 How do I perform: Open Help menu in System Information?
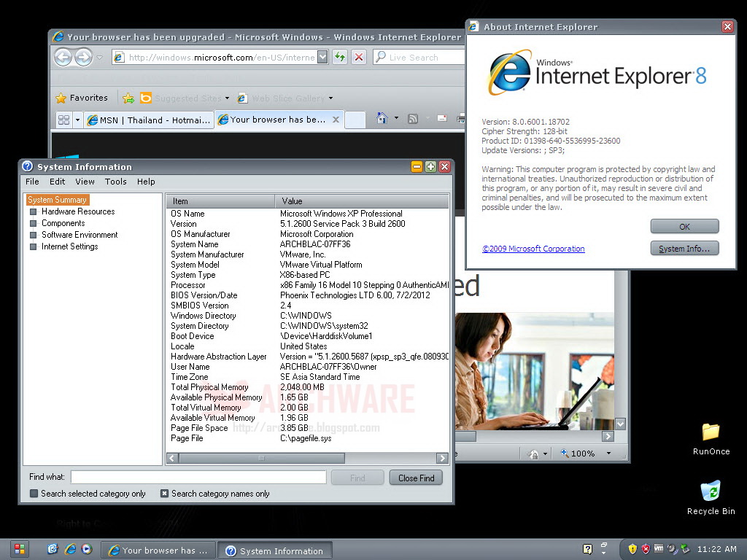pos(146,182)
